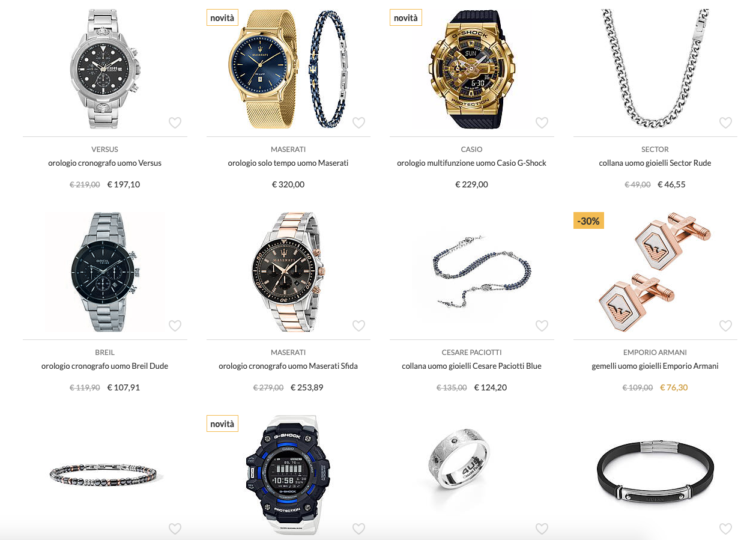756x540 pixels.
Task: Add beaded bracelet to wishlist via heart
Action: [175, 529]
